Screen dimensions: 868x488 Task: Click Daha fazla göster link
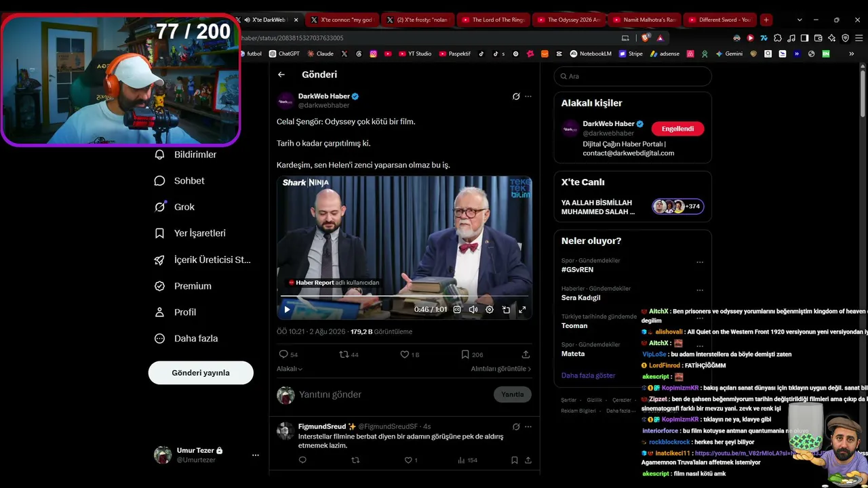point(588,375)
